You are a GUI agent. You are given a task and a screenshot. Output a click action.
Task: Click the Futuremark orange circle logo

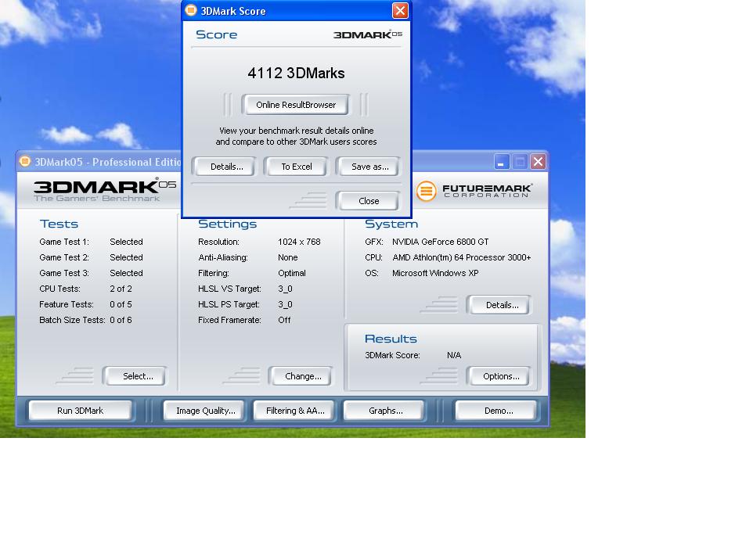[426, 191]
